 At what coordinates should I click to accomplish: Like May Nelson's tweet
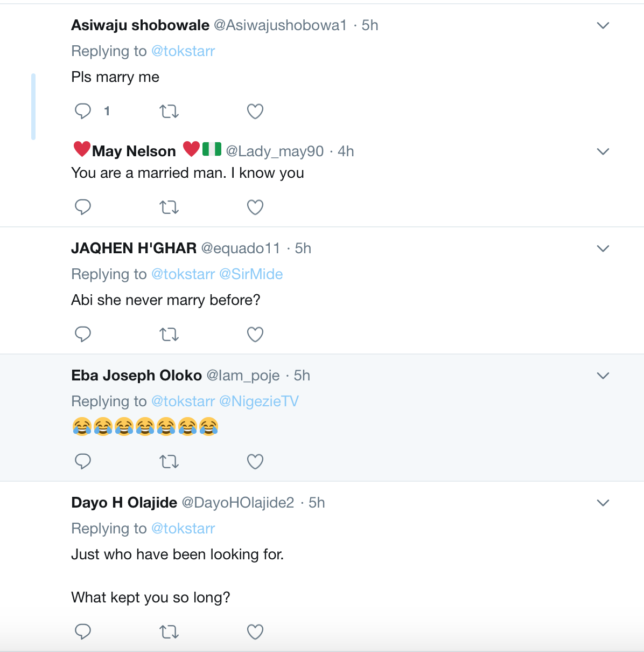pyautogui.click(x=255, y=207)
